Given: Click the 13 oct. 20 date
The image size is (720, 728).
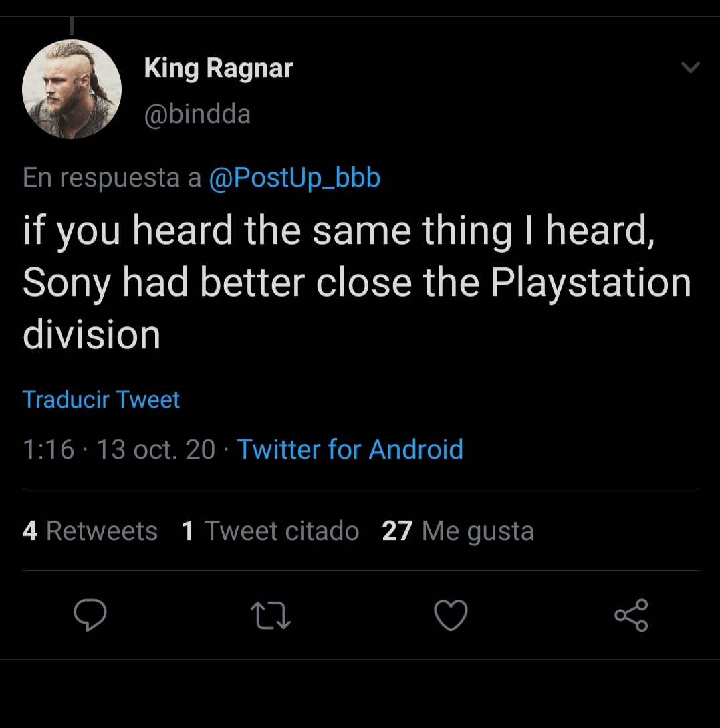Looking at the screenshot, I should pyautogui.click(x=156, y=449).
